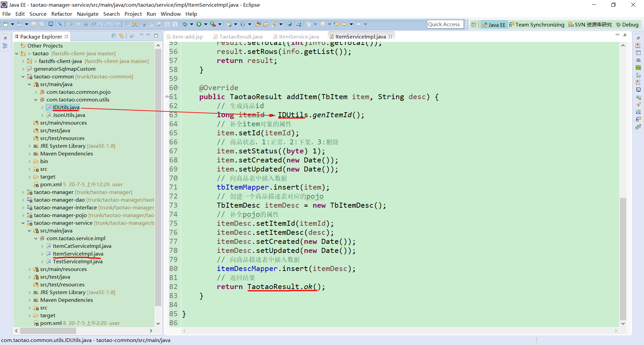644x345 pixels.
Task: Switch to Debug perspective
Action: tap(627, 24)
